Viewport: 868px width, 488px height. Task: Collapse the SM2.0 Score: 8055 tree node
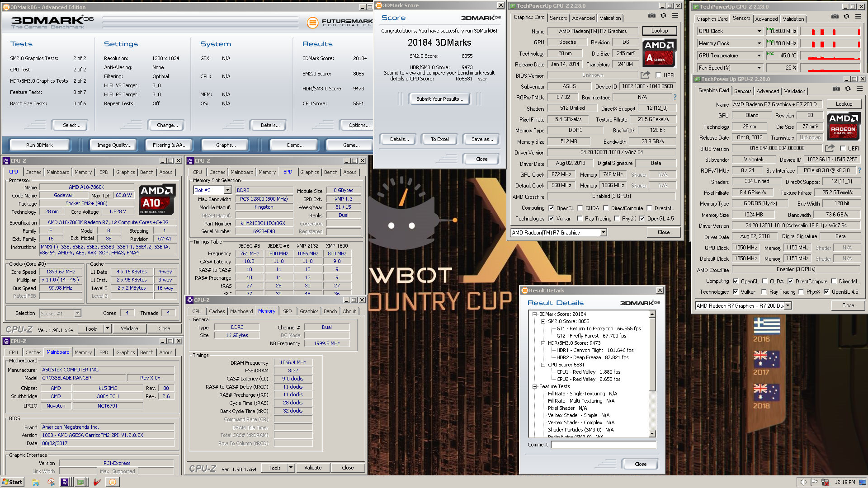tap(543, 321)
